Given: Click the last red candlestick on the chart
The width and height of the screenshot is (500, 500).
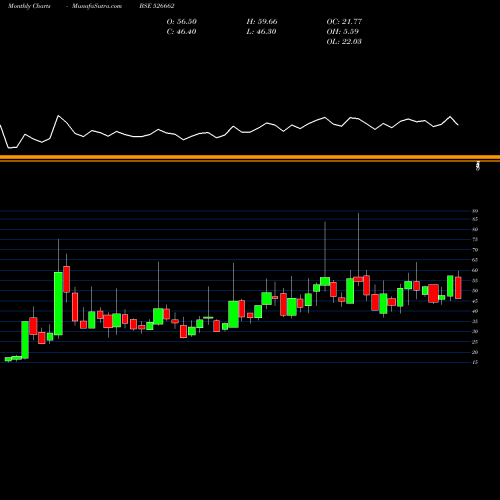Looking at the screenshot, I should 458,288.
